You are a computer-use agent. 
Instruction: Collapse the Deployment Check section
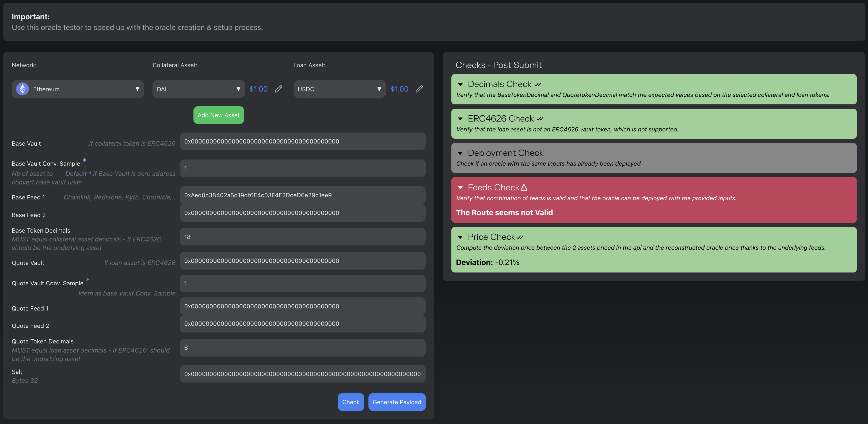460,153
